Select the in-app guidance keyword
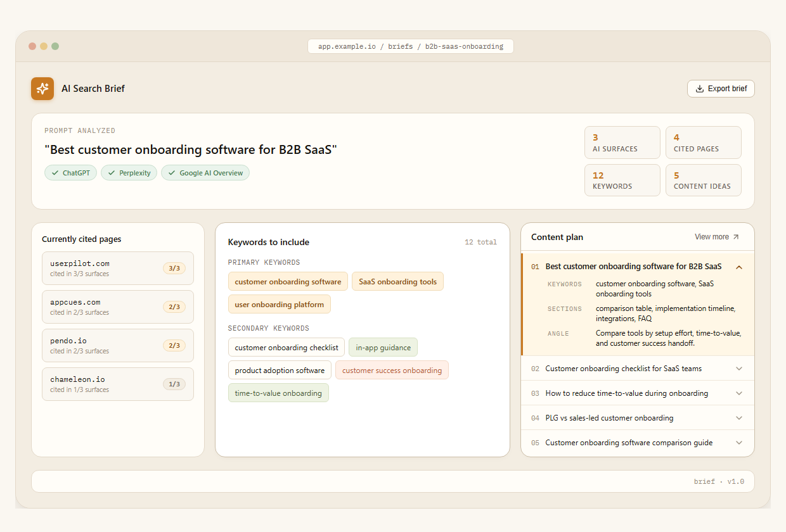Viewport: 786px width, 532px height. (x=383, y=348)
